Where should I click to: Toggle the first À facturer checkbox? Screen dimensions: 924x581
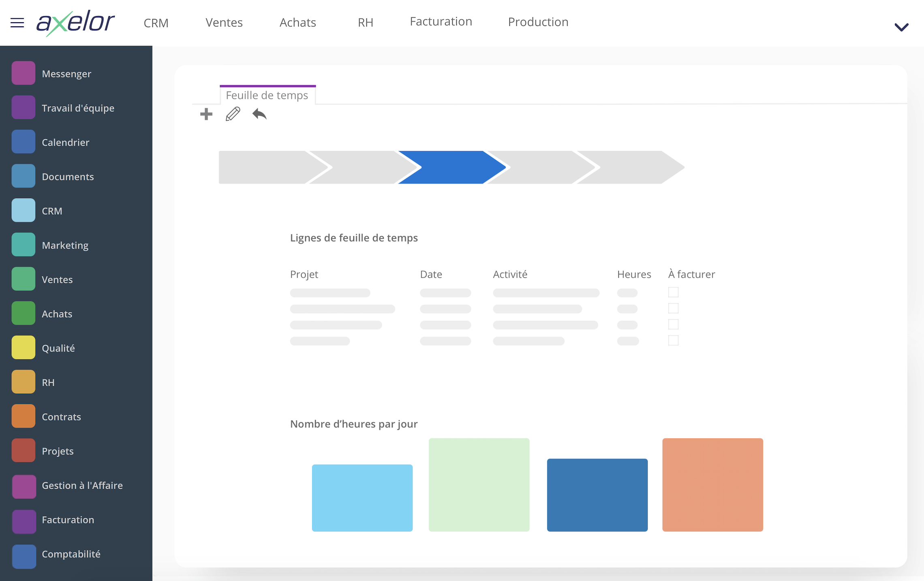tap(674, 292)
